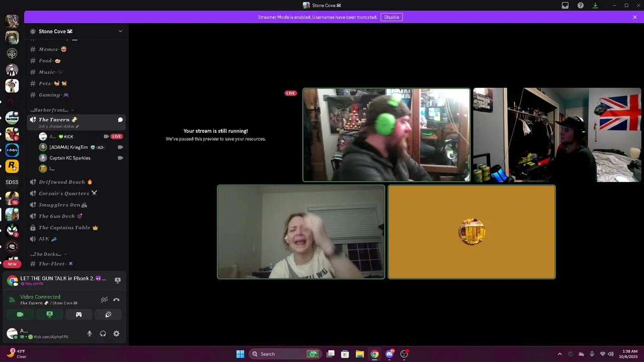The width and height of the screenshot is (644, 362).
Task: Click the paused stream preview message
Action: pos(216,135)
